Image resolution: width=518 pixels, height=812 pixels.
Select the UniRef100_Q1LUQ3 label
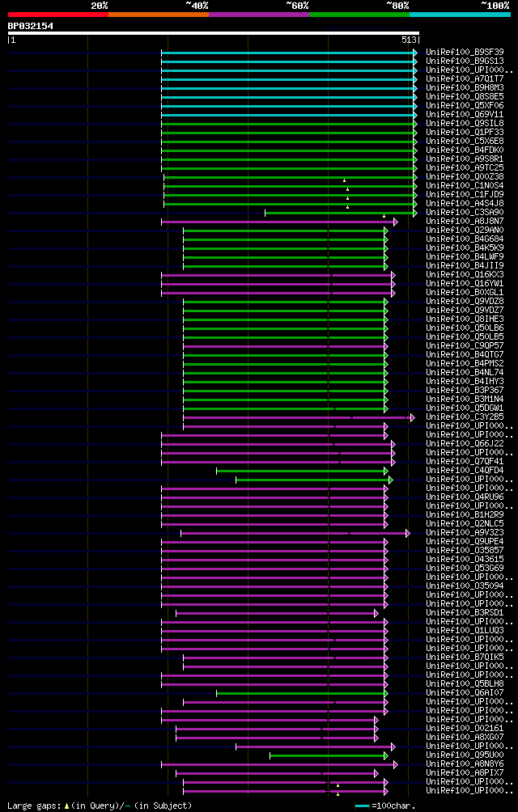pos(465,630)
